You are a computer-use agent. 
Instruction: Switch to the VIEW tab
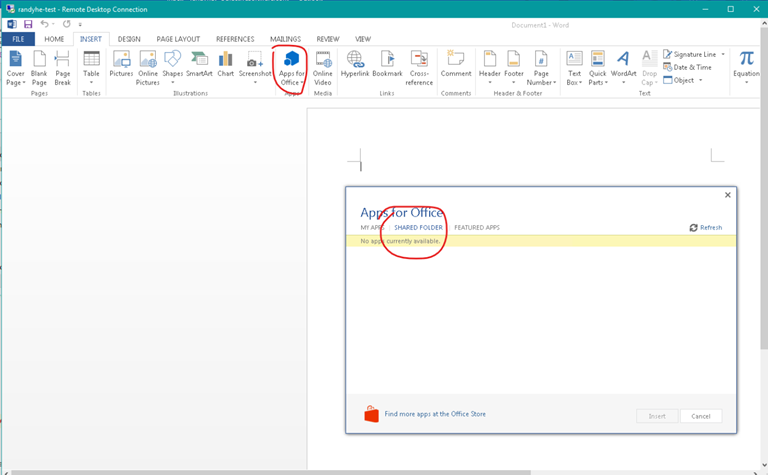(363, 39)
